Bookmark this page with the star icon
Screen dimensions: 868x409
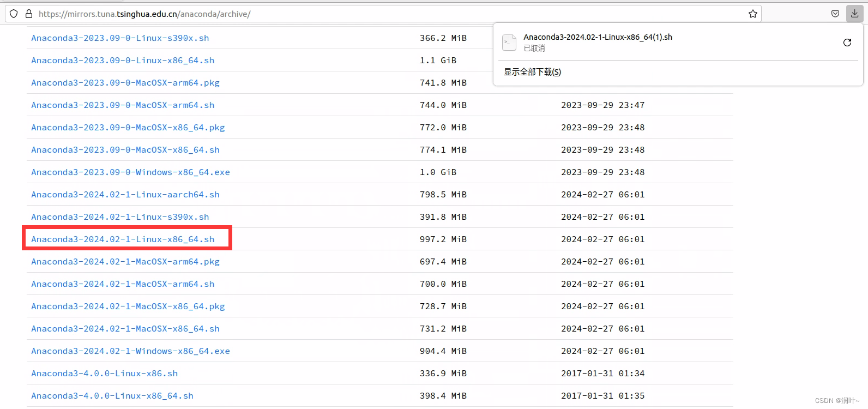pos(753,14)
